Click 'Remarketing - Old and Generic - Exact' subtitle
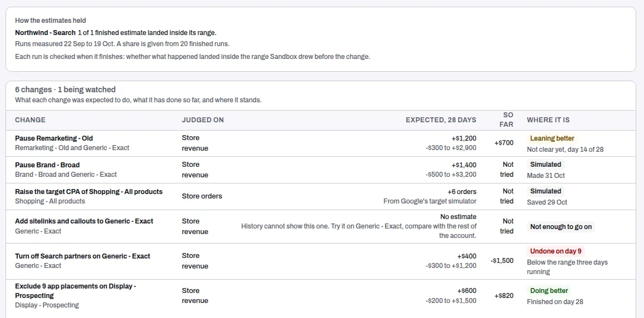The image size is (644, 318). (x=72, y=148)
